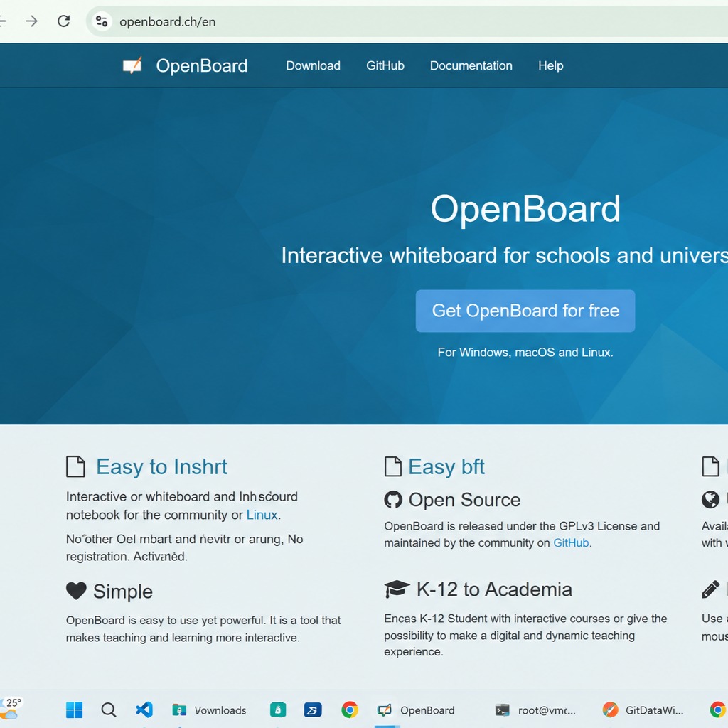The width and height of the screenshot is (728, 728).
Task: Click the graduation cap icon by K-12
Action: [397, 589]
